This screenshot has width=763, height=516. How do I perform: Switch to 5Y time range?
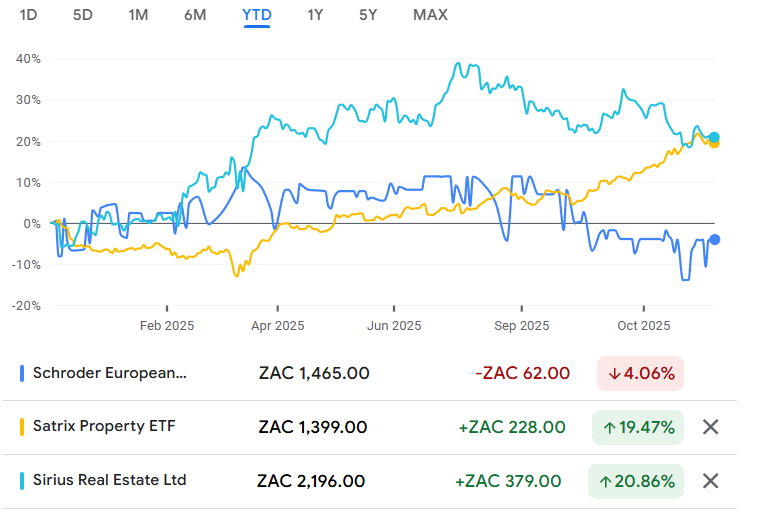pyautogui.click(x=369, y=15)
